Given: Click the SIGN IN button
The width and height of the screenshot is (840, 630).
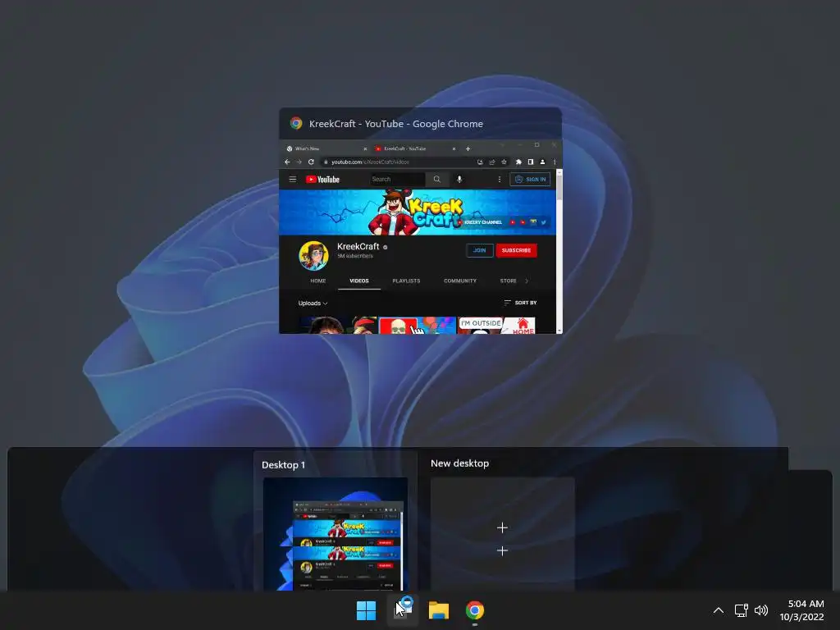Looking at the screenshot, I should (530, 179).
